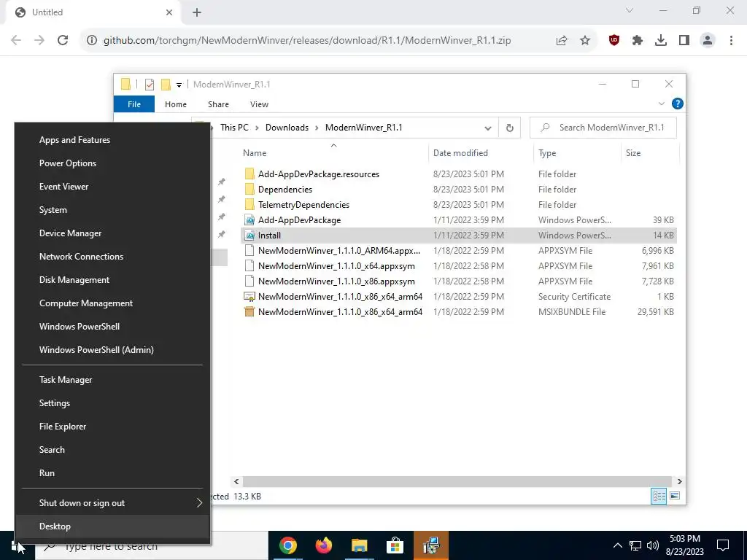Click the Search ModernWinver_R1.1 field
Image resolution: width=747 pixels, height=560 pixels.
(x=603, y=128)
